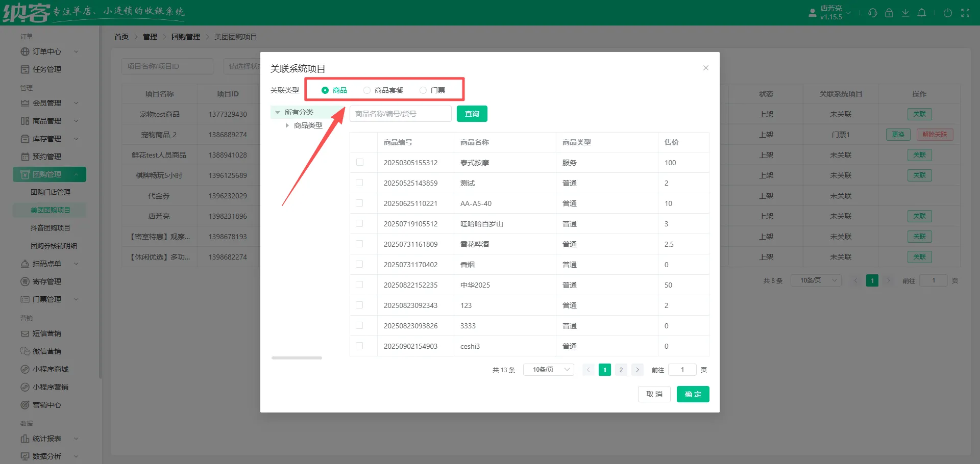Click next page arrow in dialog pagination
The height and width of the screenshot is (464, 980).
(638, 370)
